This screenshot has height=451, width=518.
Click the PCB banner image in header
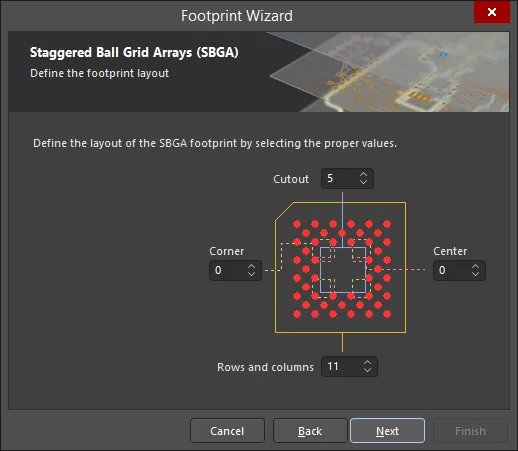pos(388,72)
